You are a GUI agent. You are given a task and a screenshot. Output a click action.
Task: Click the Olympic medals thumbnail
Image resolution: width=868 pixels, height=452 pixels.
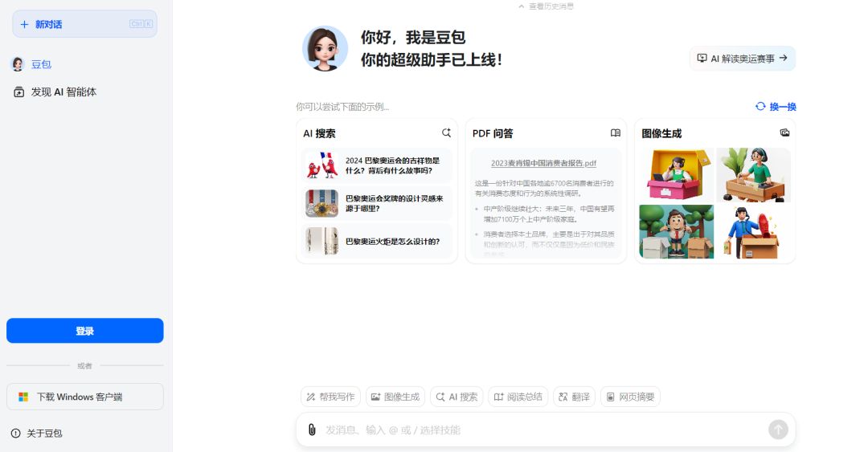click(321, 203)
